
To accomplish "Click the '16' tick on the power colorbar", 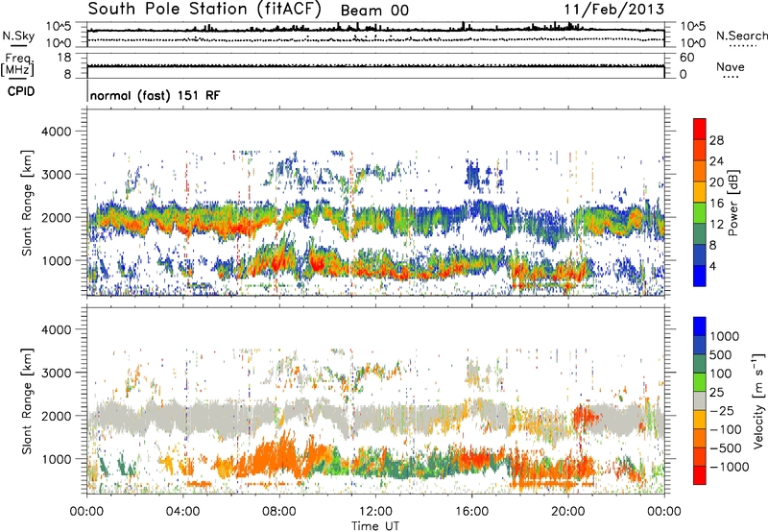I will [716, 204].
